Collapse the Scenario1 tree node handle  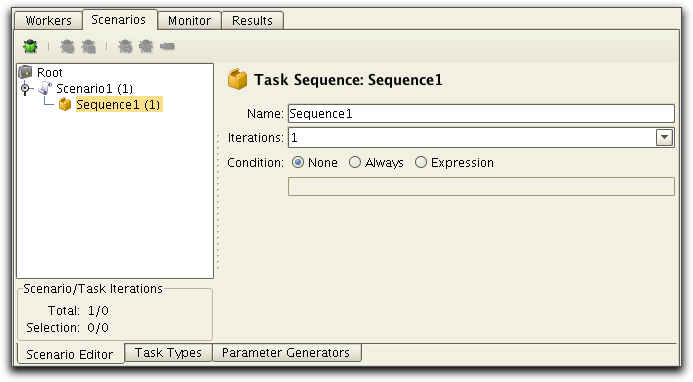click(x=25, y=88)
